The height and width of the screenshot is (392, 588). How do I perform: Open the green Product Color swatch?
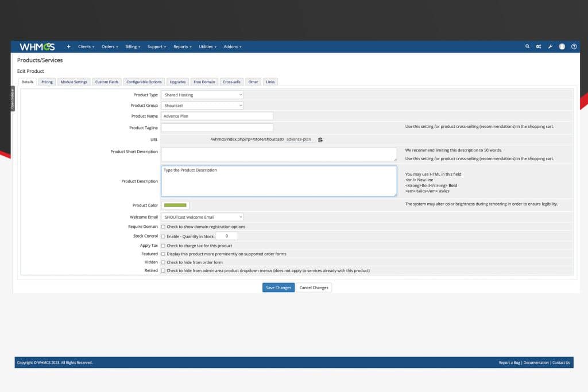pyautogui.click(x=175, y=205)
